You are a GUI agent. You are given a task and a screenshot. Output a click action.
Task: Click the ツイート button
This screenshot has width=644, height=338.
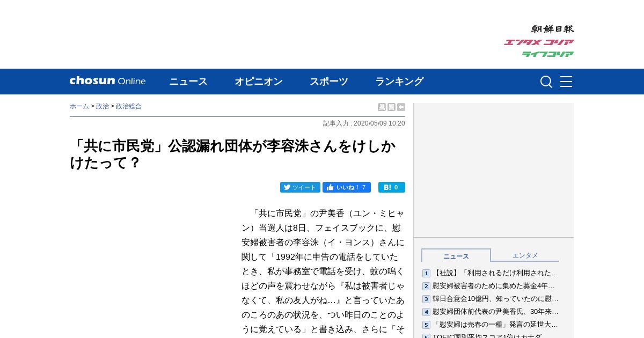pyautogui.click(x=300, y=187)
